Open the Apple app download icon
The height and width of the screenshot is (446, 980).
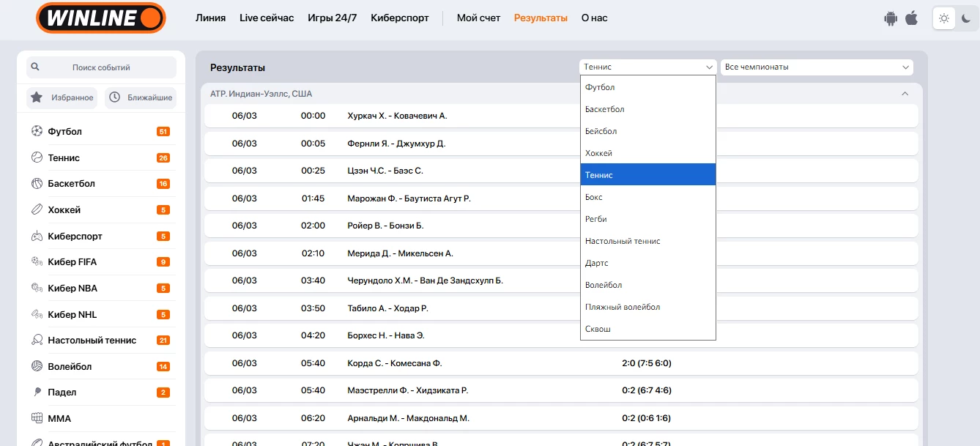911,18
